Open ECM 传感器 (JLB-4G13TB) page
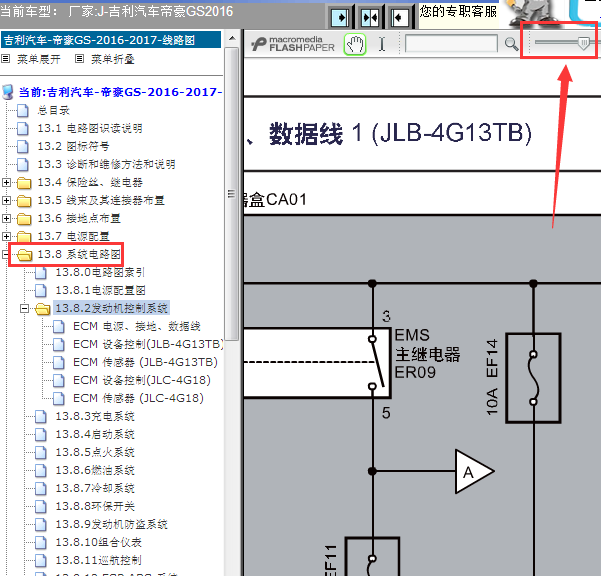This screenshot has height=576, width=601. point(145,363)
